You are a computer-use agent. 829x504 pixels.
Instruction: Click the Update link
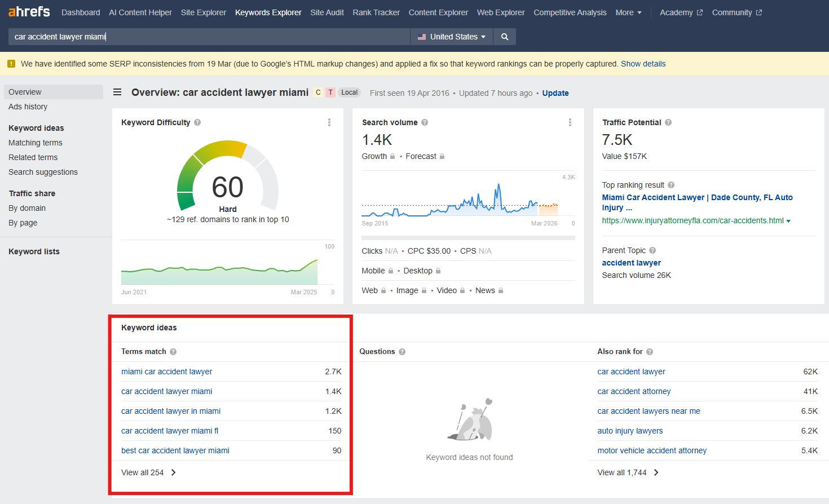click(x=555, y=93)
